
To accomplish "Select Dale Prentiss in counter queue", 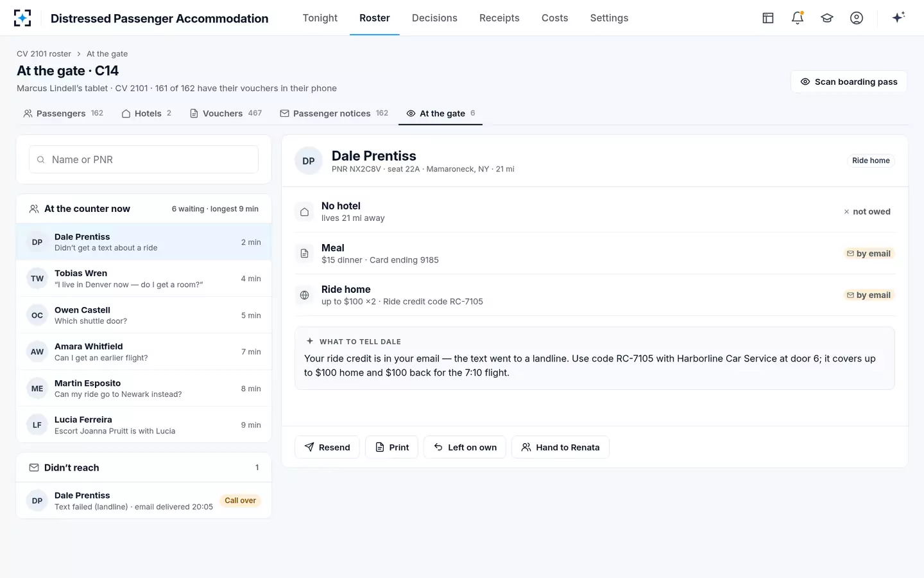I will click(x=144, y=242).
